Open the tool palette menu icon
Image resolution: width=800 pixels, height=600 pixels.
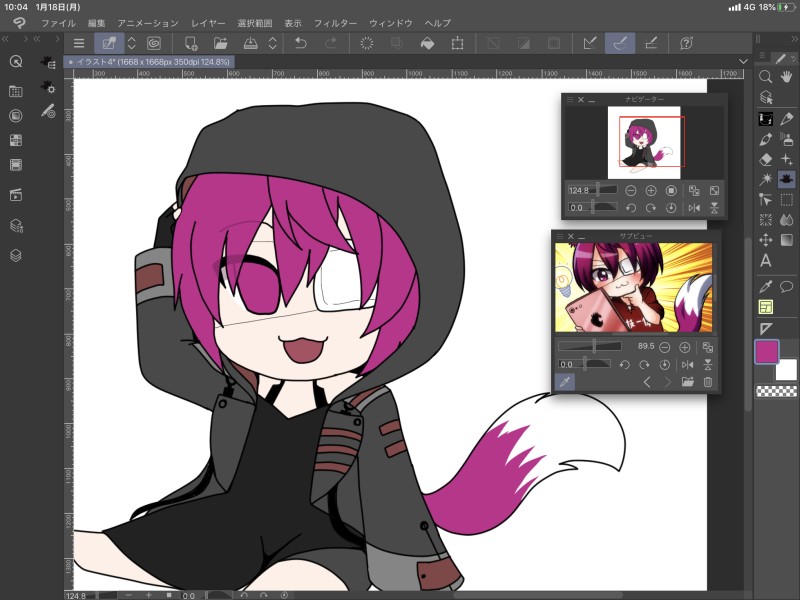[762, 55]
